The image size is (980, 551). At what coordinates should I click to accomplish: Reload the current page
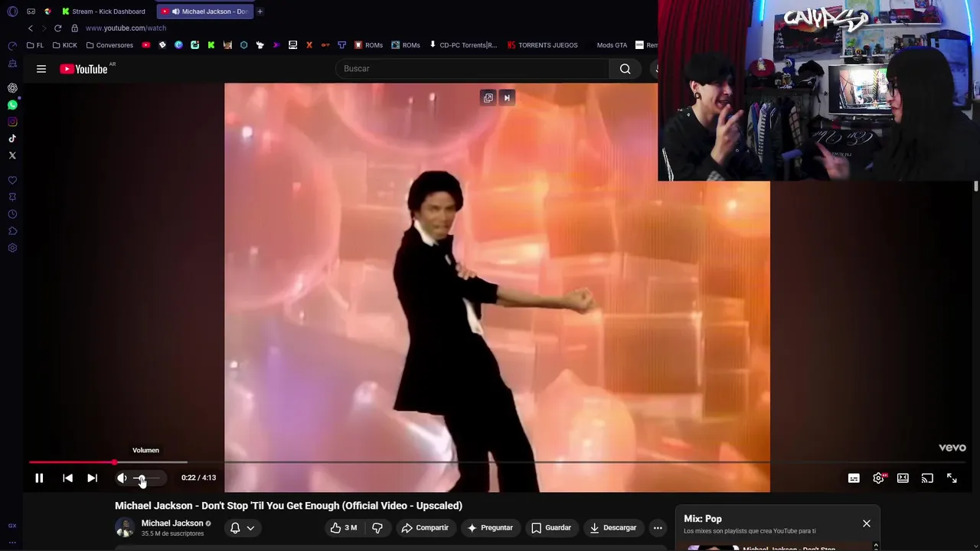click(x=57, y=28)
